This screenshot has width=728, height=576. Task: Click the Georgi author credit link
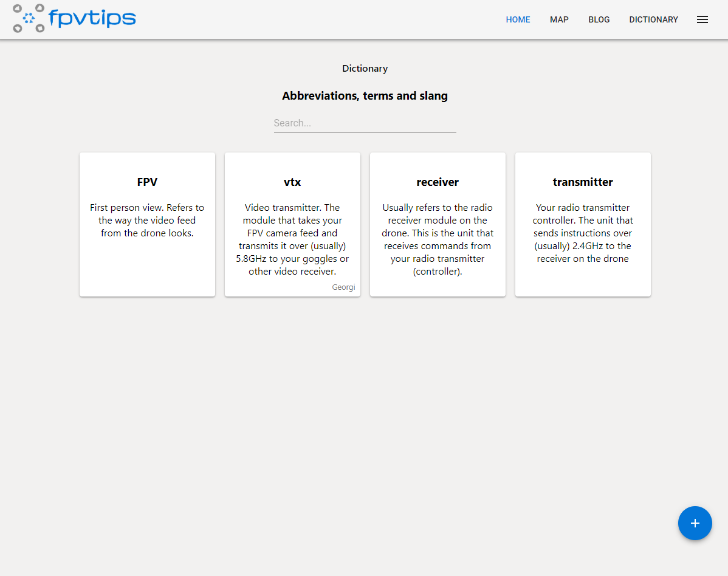[343, 287]
